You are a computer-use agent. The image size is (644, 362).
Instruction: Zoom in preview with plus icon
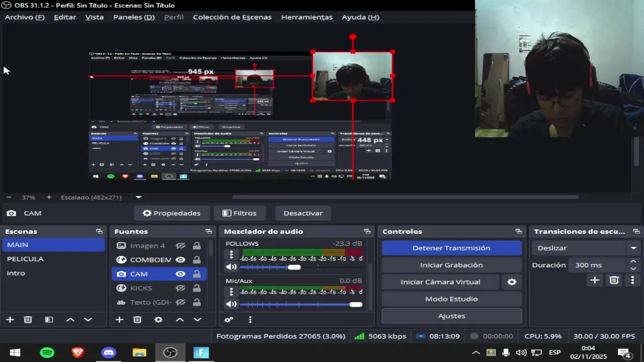[49, 197]
